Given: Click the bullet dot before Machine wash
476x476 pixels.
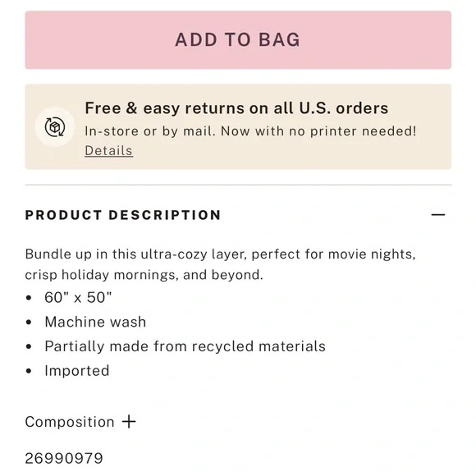Looking at the screenshot, I should click(x=29, y=322).
